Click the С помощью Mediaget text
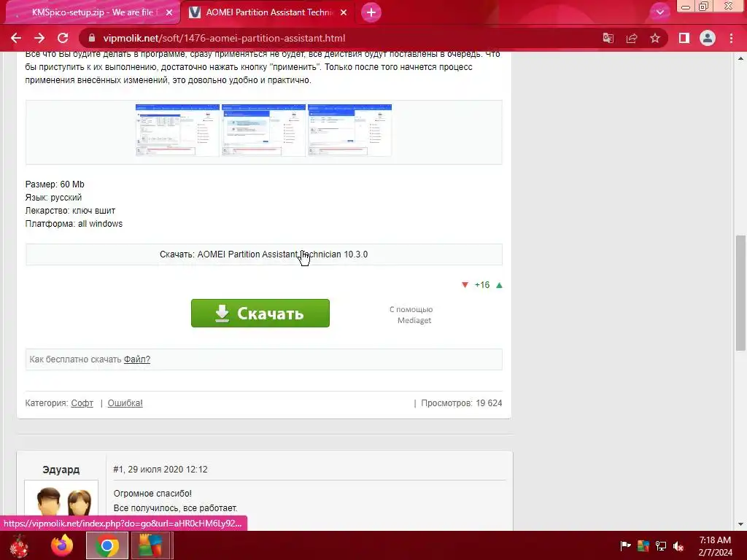The image size is (747, 560). (x=411, y=315)
